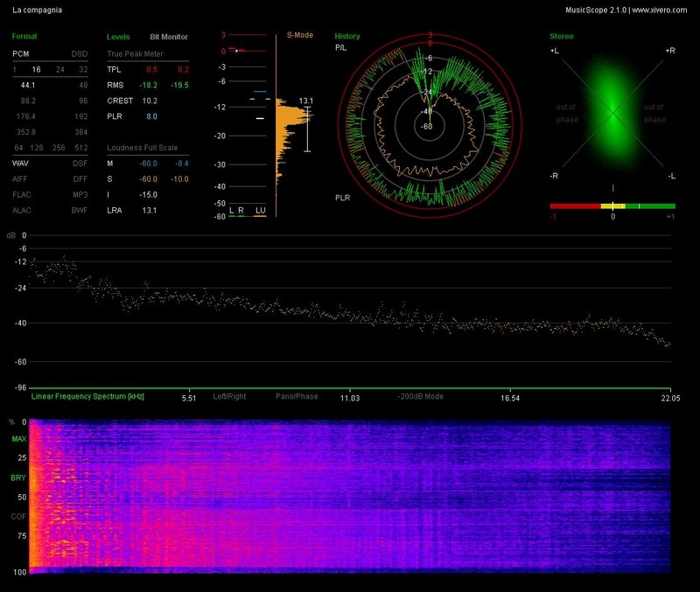Click the ALAC file type label
700x592 pixels.
point(22,210)
